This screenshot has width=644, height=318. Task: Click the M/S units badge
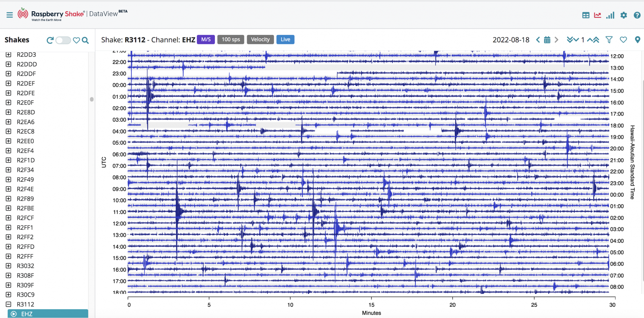(206, 39)
